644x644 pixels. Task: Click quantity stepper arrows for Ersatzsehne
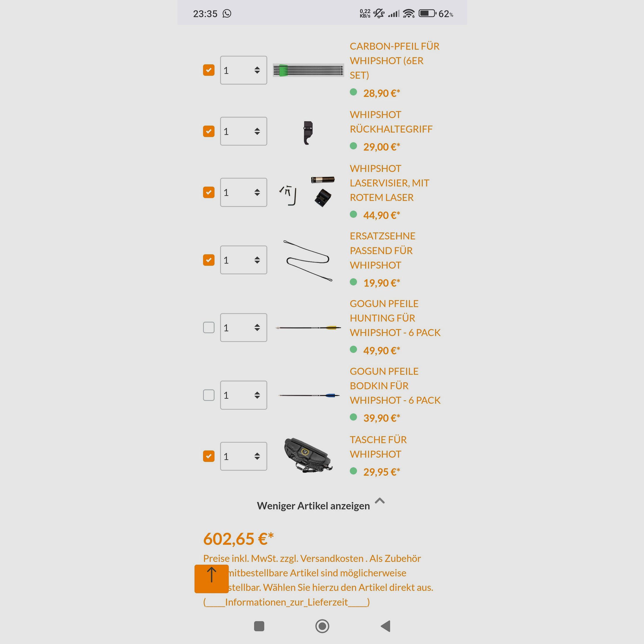(x=257, y=260)
